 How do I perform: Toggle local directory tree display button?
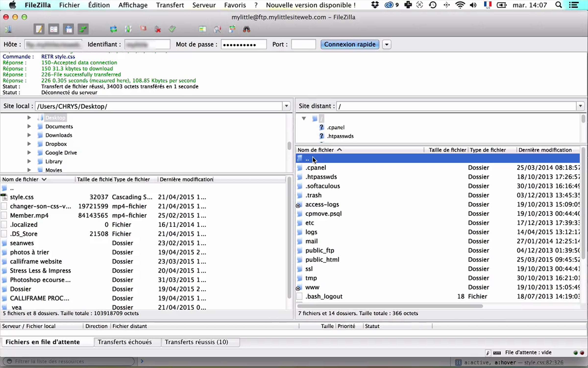pyautogui.click(x=54, y=29)
